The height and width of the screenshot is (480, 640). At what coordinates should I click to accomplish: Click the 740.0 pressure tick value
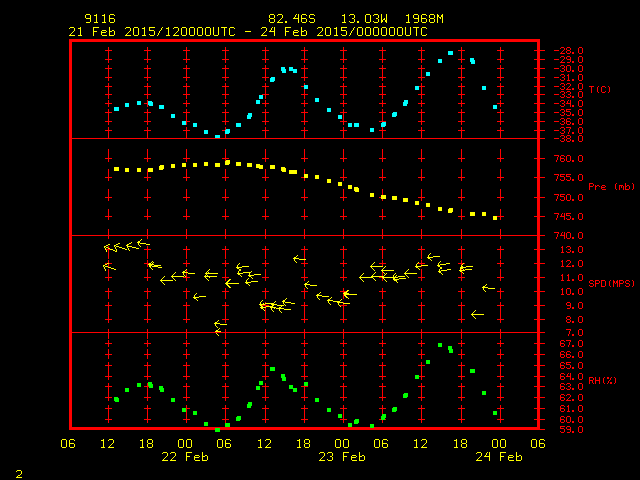568,236
